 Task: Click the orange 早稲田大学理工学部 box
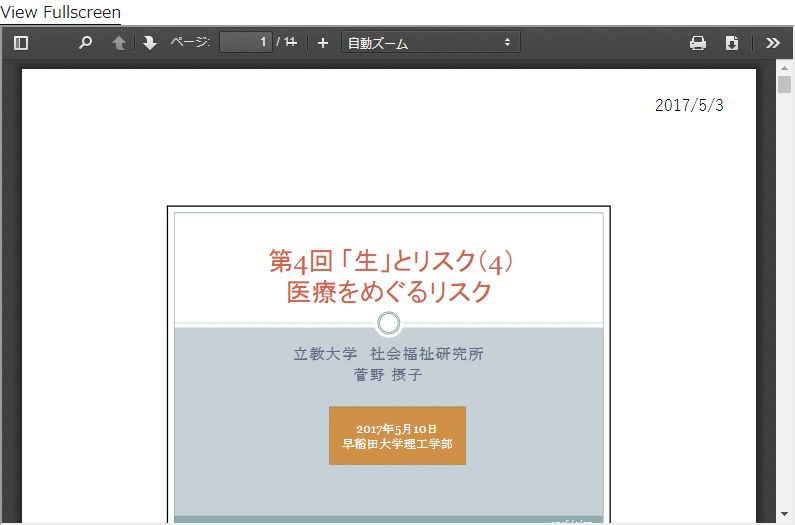click(398, 436)
